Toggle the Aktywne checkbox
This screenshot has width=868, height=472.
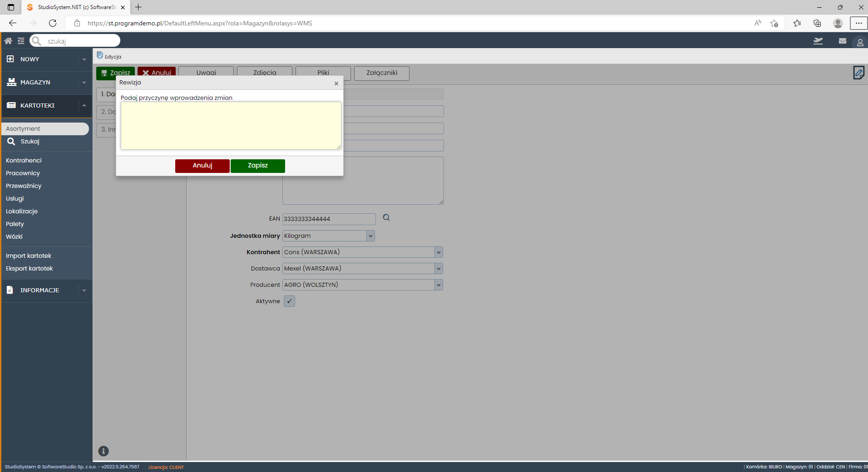coord(289,301)
